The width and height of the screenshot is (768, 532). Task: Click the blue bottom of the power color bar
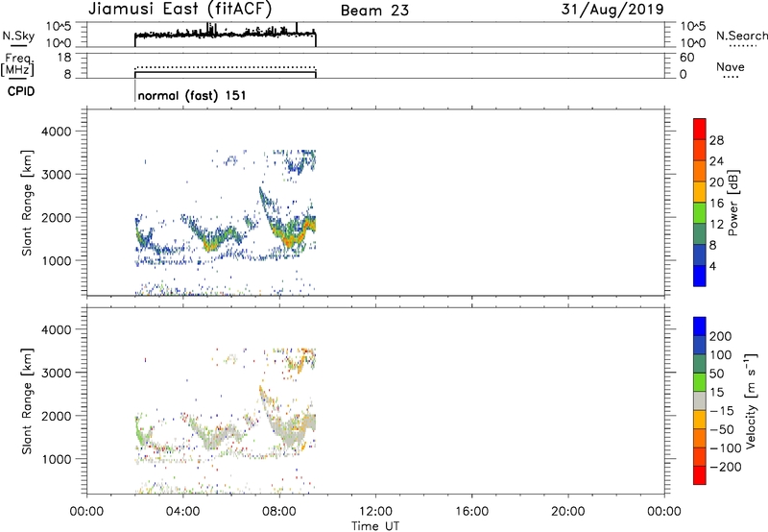700,276
